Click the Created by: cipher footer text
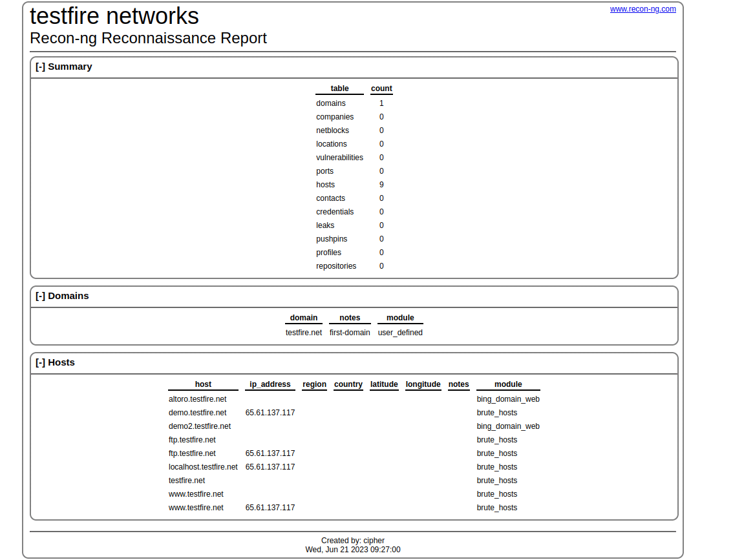733x560 pixels. (x=353, y=540)
